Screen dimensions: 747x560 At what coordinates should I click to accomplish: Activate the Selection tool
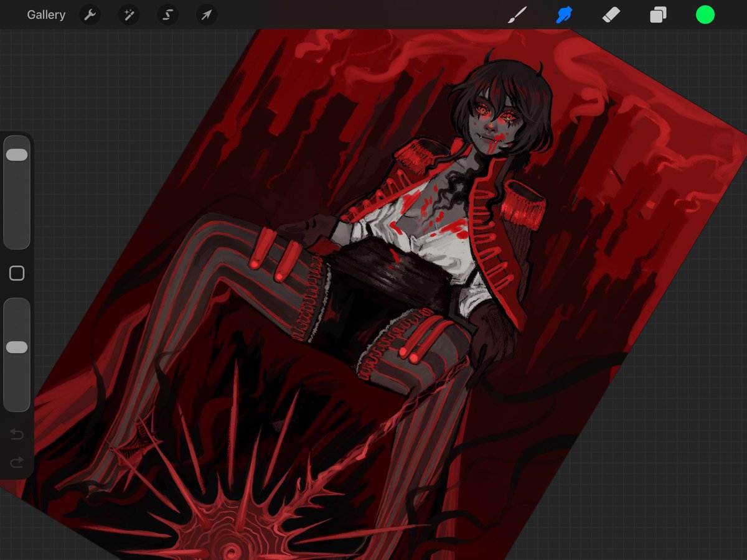tap(168, 15)
